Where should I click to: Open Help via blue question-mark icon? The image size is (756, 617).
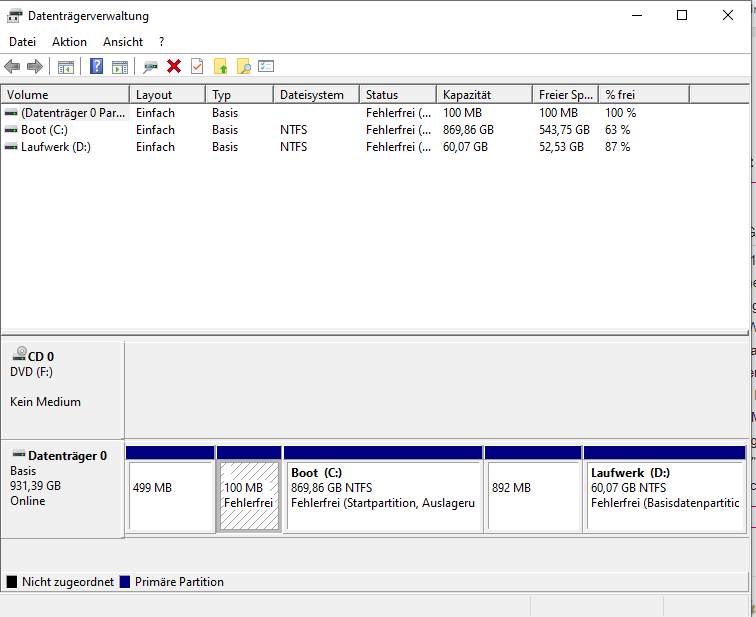click(x=96, y=66)
